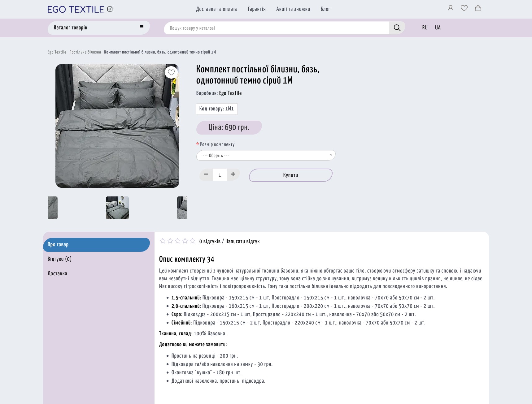This screenshot has height=404, width=532.
Task: Open the catalog hamburger menu icon
Action: 142,27
